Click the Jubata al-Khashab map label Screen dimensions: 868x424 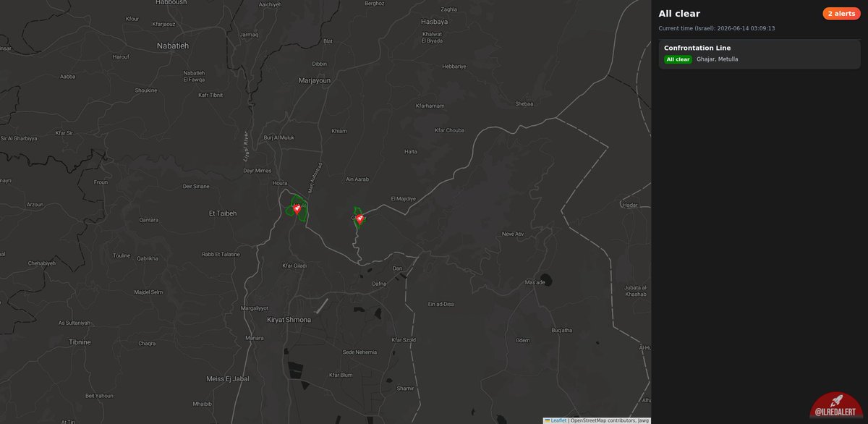[636, 291]
